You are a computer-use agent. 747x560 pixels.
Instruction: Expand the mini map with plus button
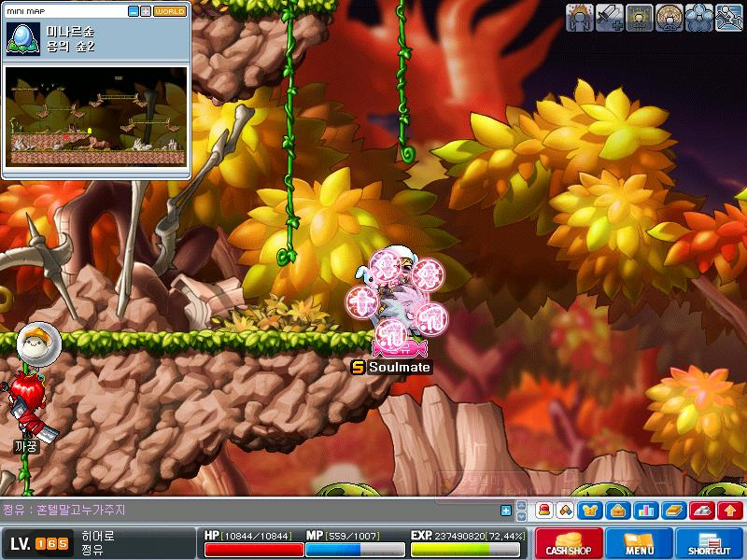(146, 11)
